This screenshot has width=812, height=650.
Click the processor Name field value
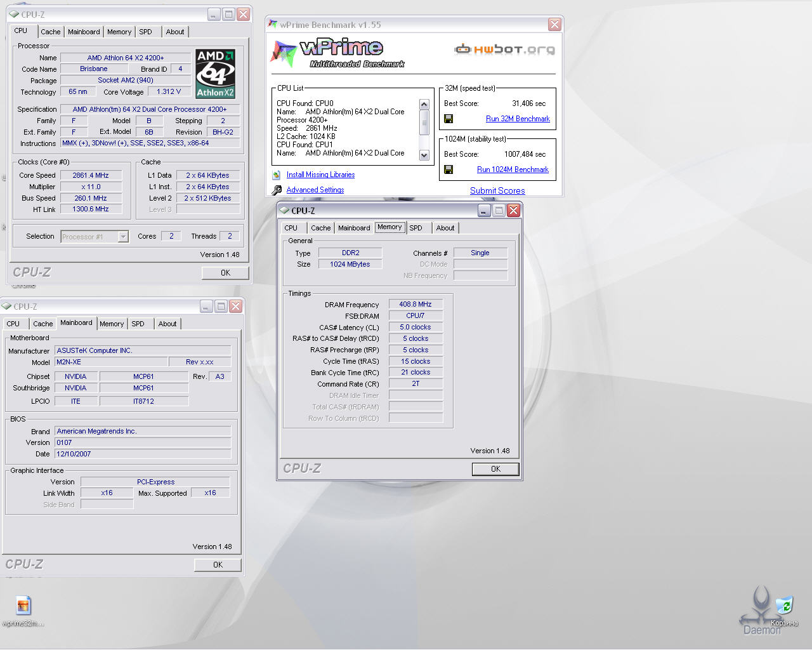tap(126, 58)
